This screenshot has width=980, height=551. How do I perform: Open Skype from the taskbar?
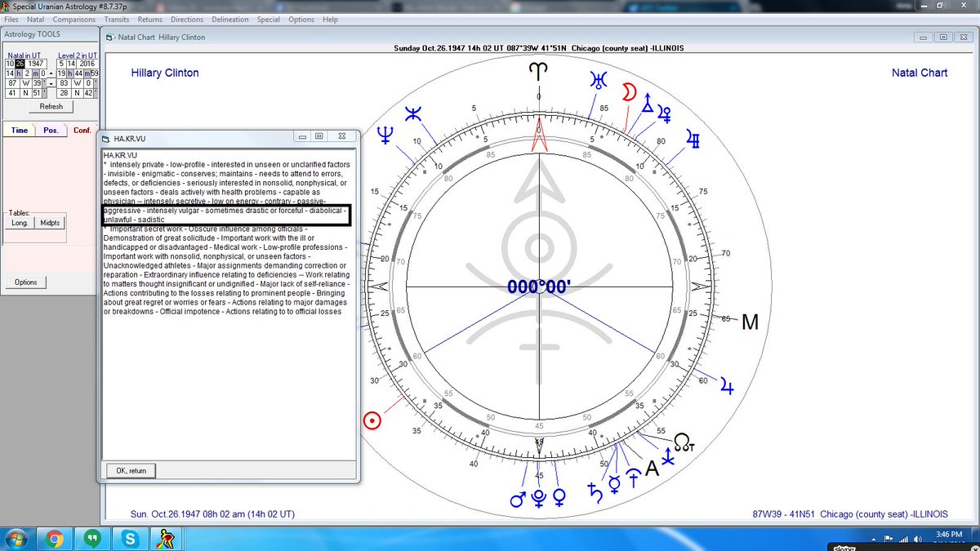(x=131, y=539)
